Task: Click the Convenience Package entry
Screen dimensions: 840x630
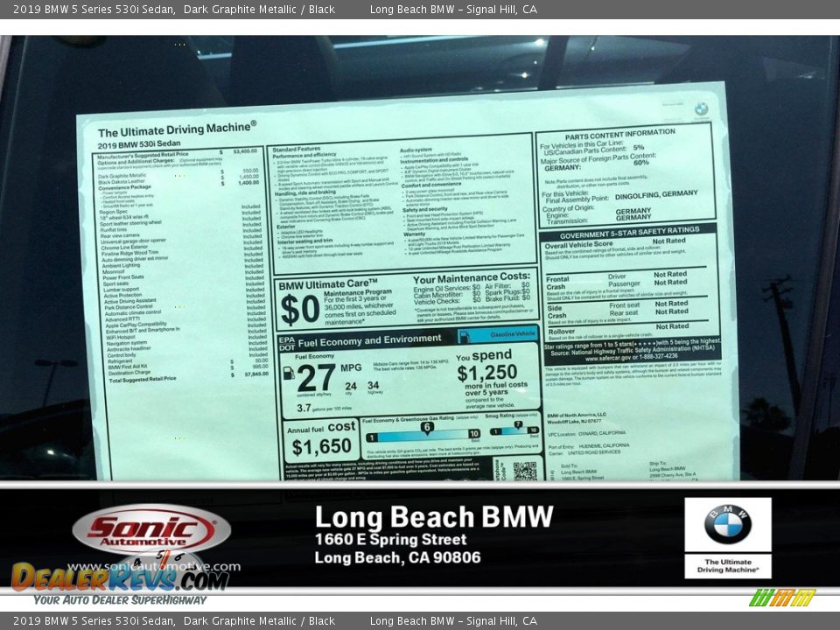Action: coord(125,187)
